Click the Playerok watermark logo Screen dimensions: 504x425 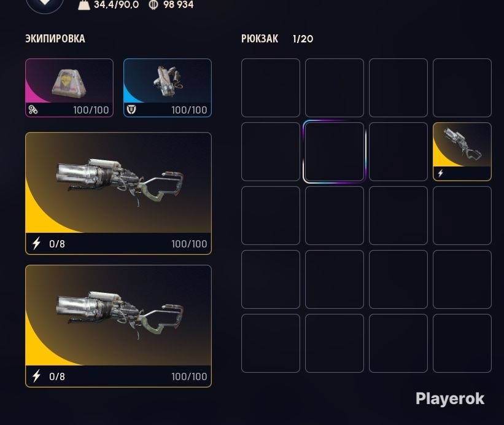450,399
